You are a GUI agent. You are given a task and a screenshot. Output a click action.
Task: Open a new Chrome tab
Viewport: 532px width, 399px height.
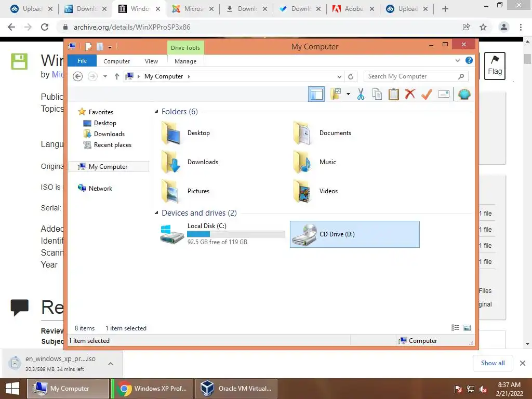coord(445,9)
